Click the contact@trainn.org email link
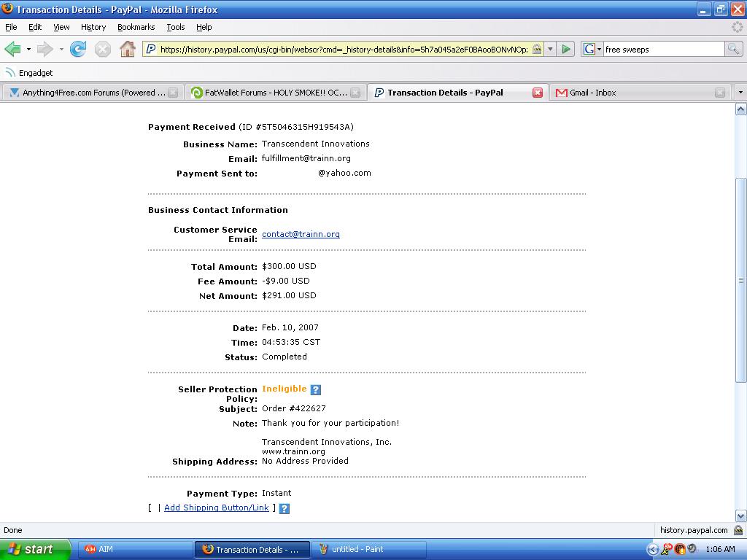This screenshot has height=560, width=747. (301, 234)
